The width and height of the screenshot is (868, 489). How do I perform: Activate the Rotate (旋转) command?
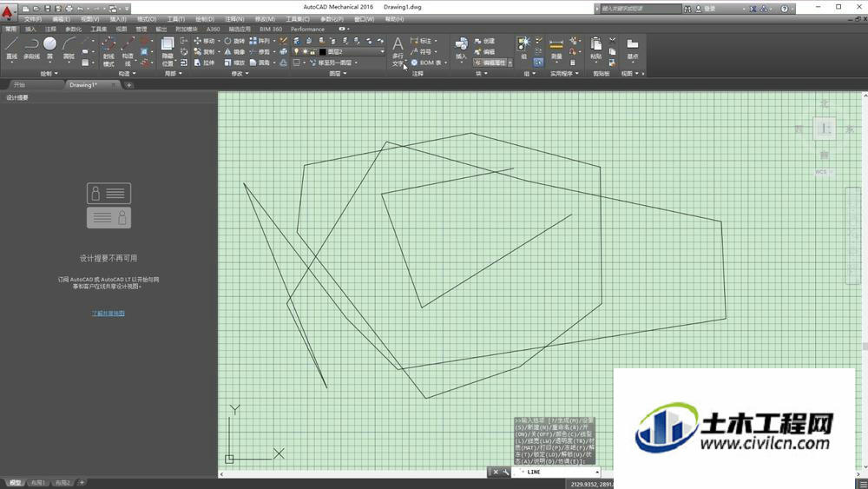click(x=234, y=41)
